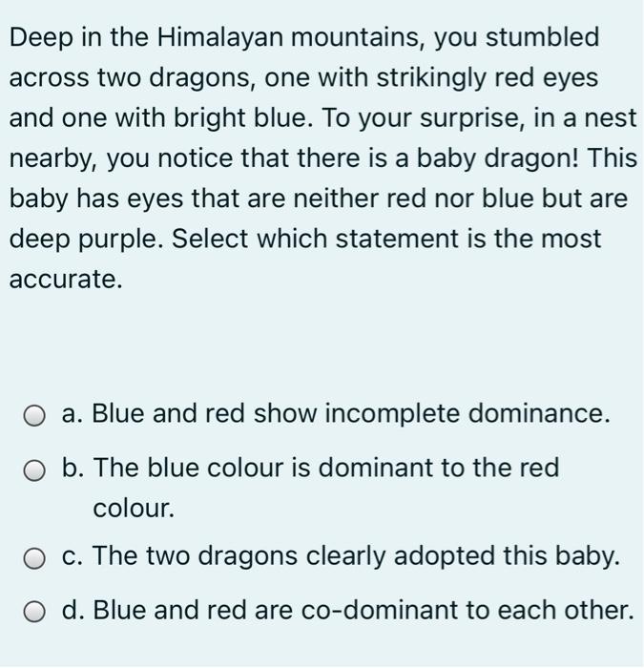The width and height of the screenshot is (644, 668).
Task: Click the line starting 'and one with bright blue'
Action: (x=322, y=119)
